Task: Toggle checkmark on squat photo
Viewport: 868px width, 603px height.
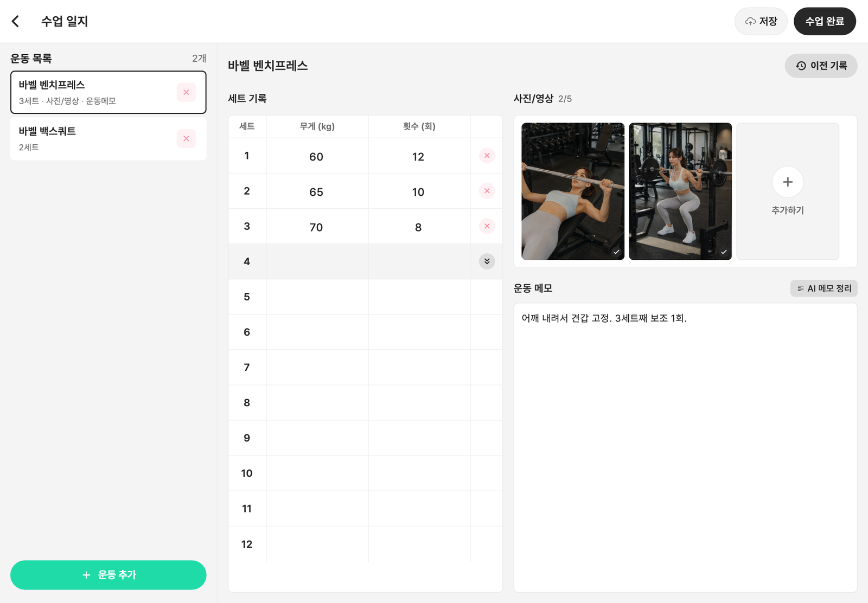Action: point(724,252)
